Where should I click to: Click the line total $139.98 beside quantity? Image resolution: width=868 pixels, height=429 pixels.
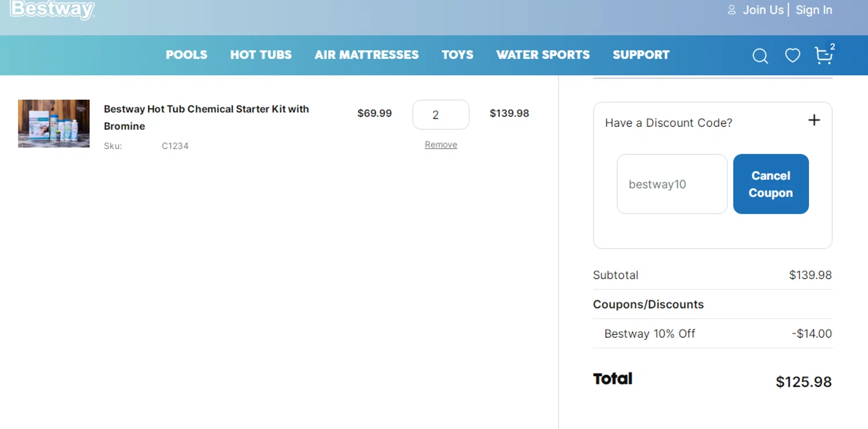[x=509, y=113]
